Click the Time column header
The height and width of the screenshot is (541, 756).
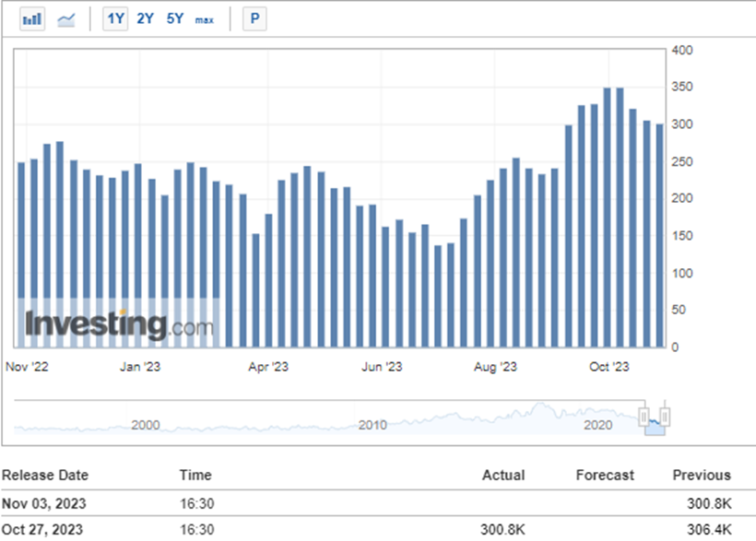point(195,475)
